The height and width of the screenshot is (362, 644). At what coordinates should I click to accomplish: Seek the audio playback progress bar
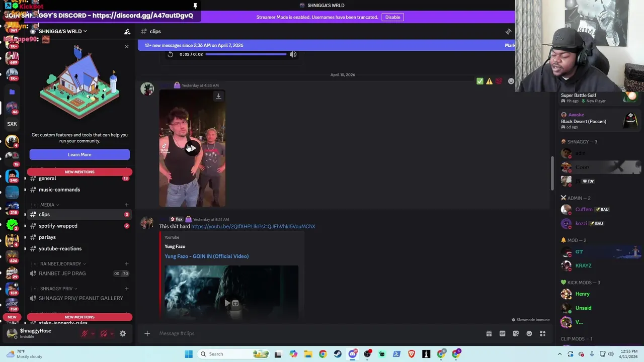(x=246, y=54)
